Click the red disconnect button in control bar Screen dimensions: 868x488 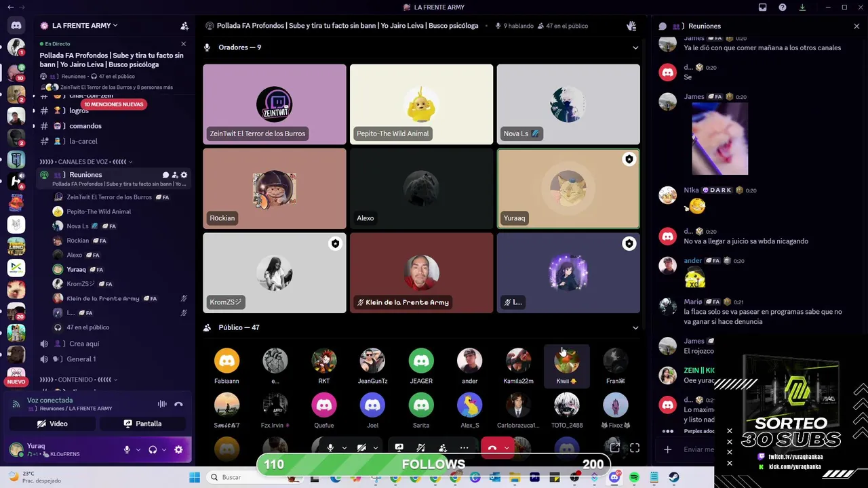[x=492, y=448]
